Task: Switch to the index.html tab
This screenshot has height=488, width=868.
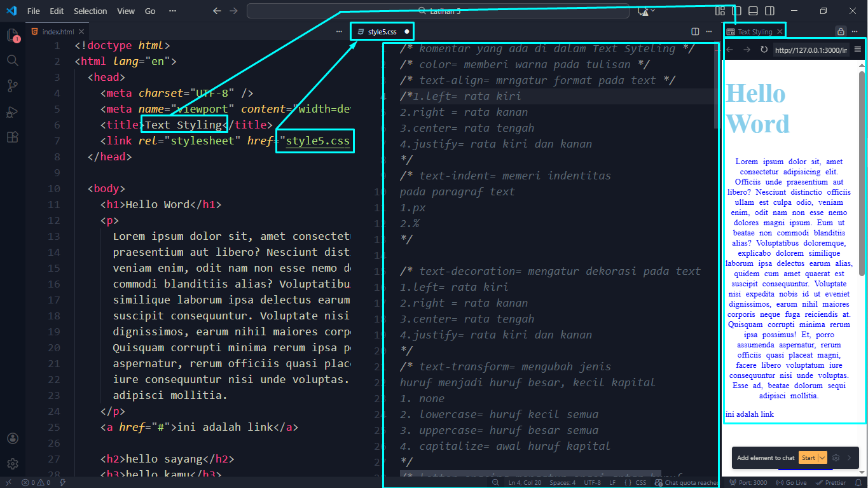Action: click(x=57, y=32)
